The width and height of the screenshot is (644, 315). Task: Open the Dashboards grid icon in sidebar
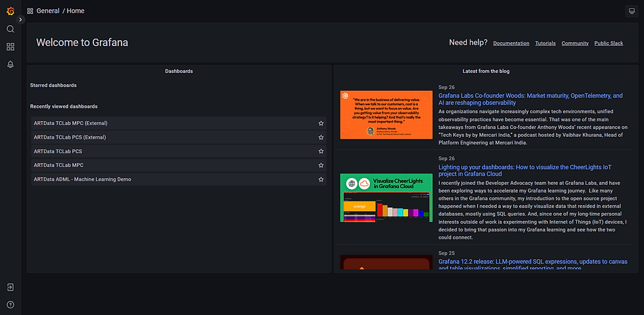click(11, 47)
